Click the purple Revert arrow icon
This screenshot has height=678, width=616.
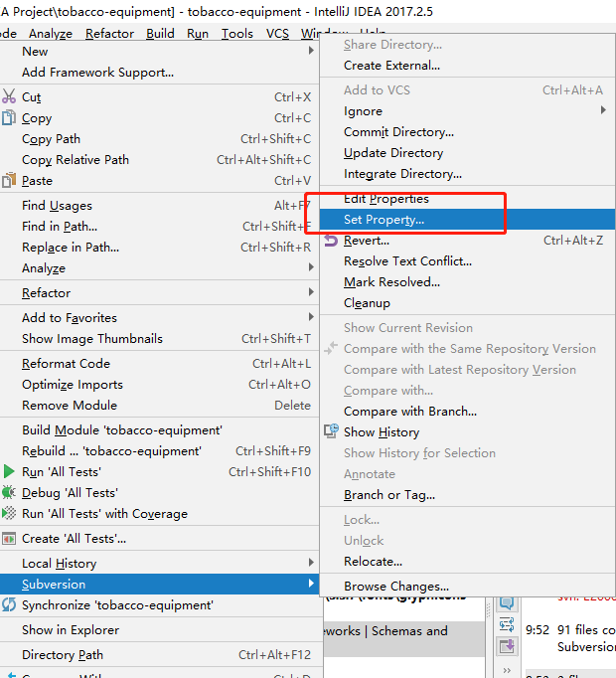coord(331,240)
